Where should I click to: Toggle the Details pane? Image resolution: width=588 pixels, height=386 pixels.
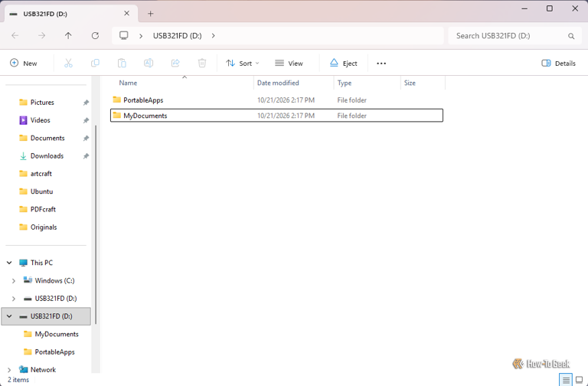click(558, 64)
